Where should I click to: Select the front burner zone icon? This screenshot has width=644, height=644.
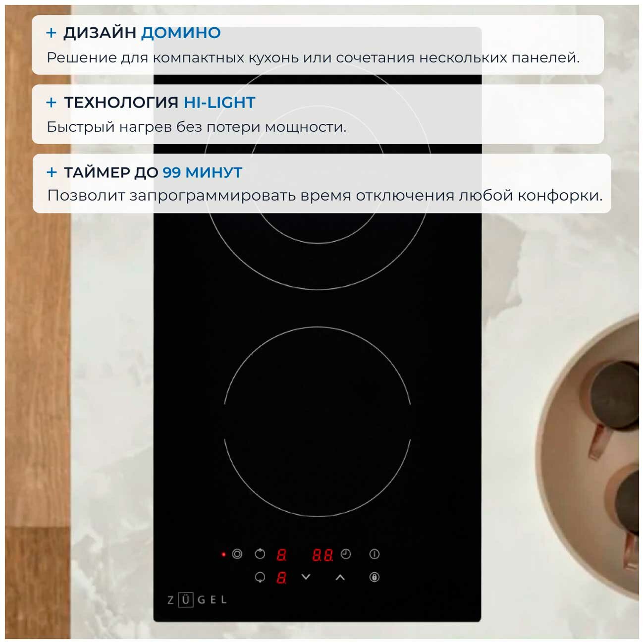(x=260, y=577)
